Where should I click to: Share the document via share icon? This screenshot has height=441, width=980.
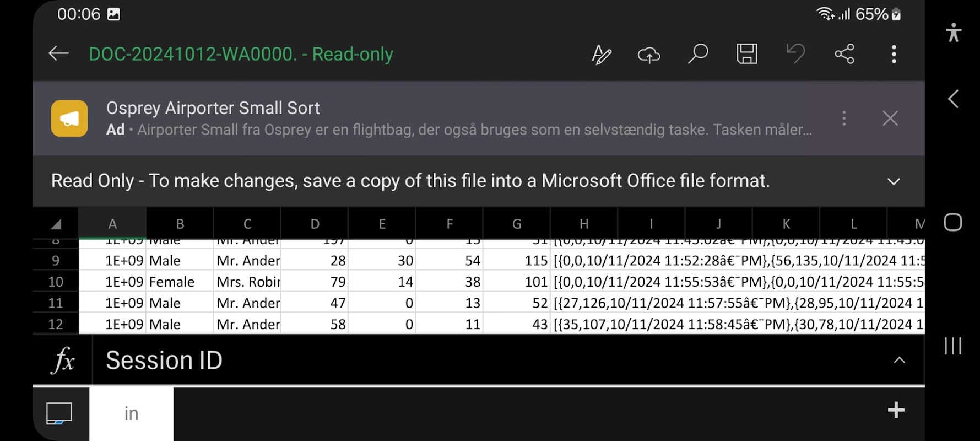[x=844, y=54]
